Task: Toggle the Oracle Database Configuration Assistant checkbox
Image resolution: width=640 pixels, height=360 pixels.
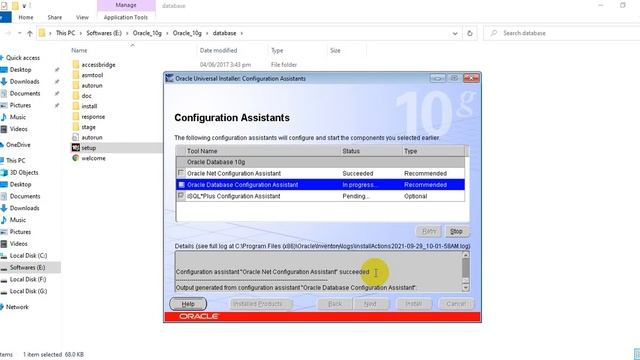Action: coord(181,184)
